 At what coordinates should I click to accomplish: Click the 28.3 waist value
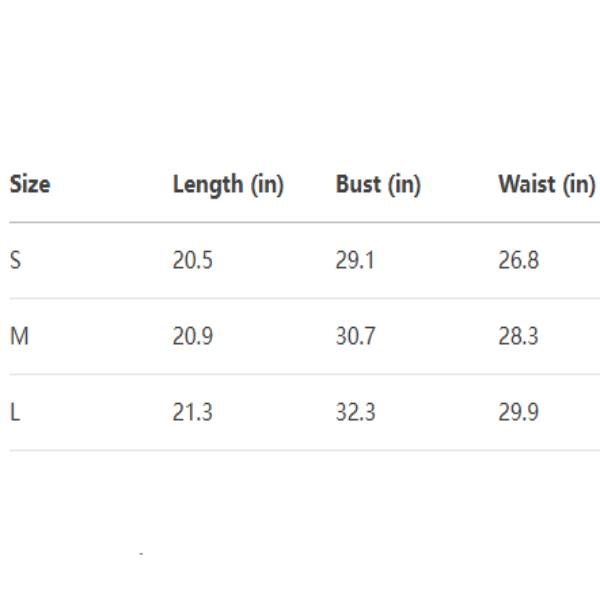[518, 337]
